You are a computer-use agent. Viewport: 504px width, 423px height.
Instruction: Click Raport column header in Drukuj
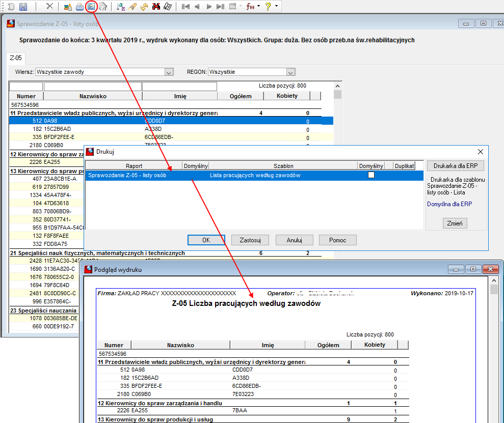134,166
